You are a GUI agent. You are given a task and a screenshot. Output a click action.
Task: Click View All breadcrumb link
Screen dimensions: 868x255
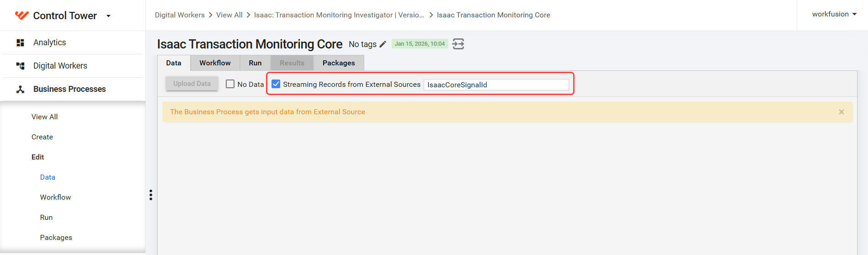pos(229,15)
